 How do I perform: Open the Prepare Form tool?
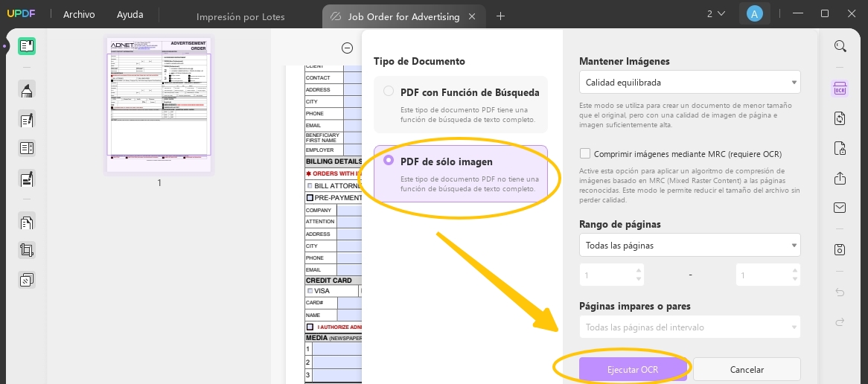tap(27, 148)
